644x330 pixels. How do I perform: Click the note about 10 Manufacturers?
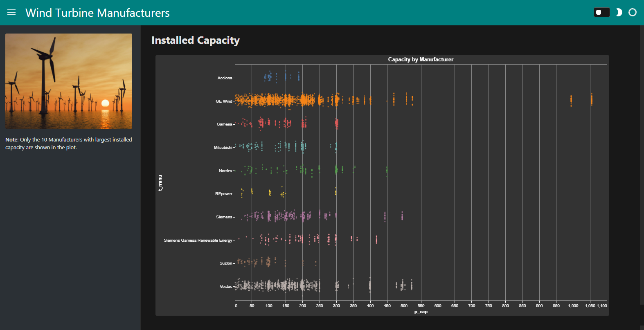(x=69, y=144)
